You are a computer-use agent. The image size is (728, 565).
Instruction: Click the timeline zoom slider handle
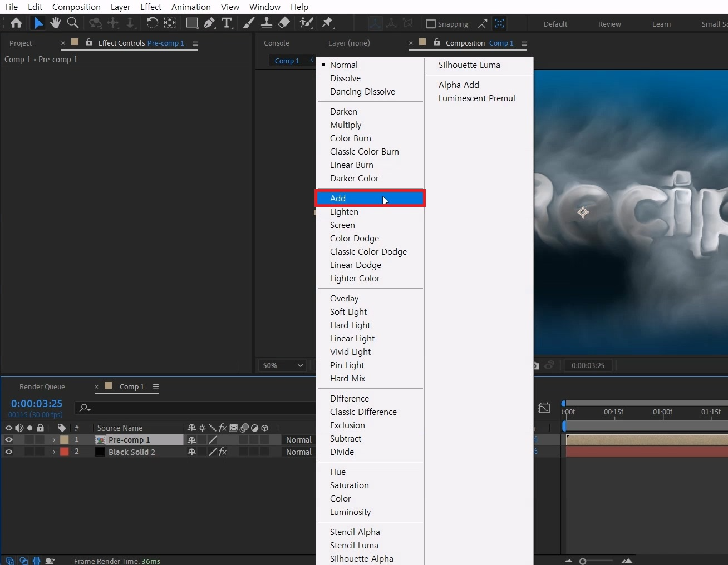pos(583,561)
